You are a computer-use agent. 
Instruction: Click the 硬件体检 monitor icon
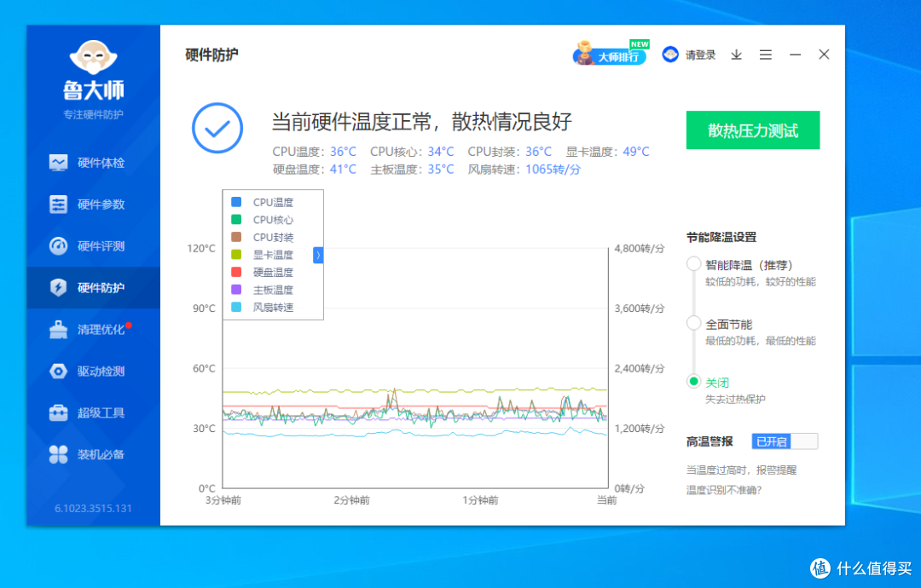(58, 163)
